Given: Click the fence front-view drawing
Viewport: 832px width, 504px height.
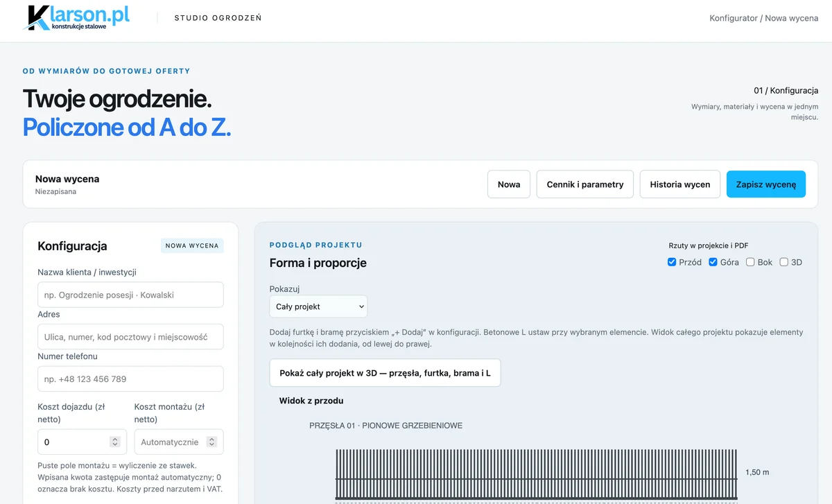Looking at the screenshot, I should [x=536, y=475].
